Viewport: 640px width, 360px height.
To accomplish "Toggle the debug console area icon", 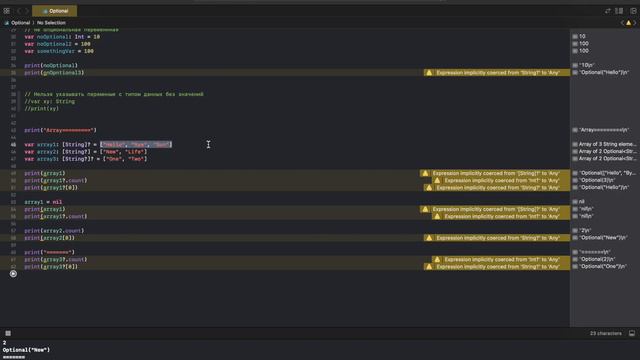I will 632,333.
